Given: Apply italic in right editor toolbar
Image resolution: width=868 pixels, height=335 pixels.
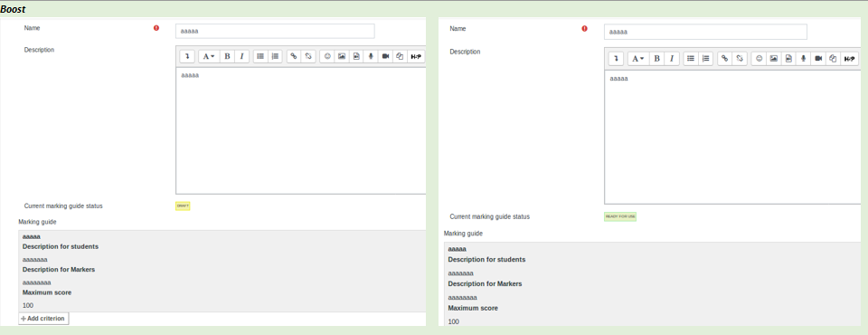Looking at the screenshot, I should click(672, 58).
